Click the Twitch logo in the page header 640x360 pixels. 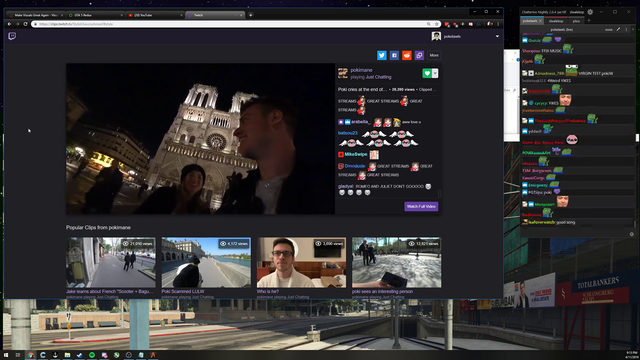(x=12, y=36)
